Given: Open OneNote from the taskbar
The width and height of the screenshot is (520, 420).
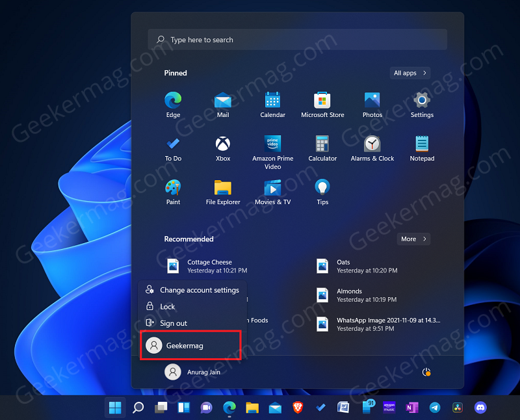Looking at the screenshot, I should tap(412, 408).
